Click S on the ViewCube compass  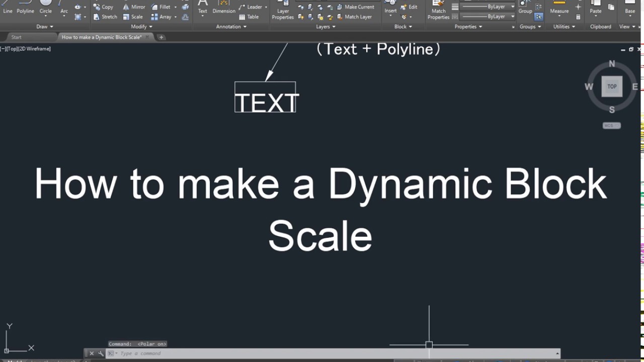point(612,110)
